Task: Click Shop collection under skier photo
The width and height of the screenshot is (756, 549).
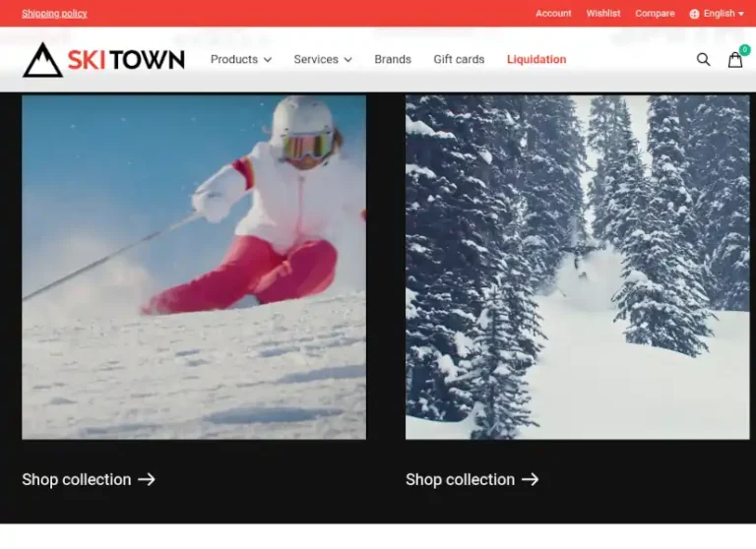Action: click(x=89, y=479)
